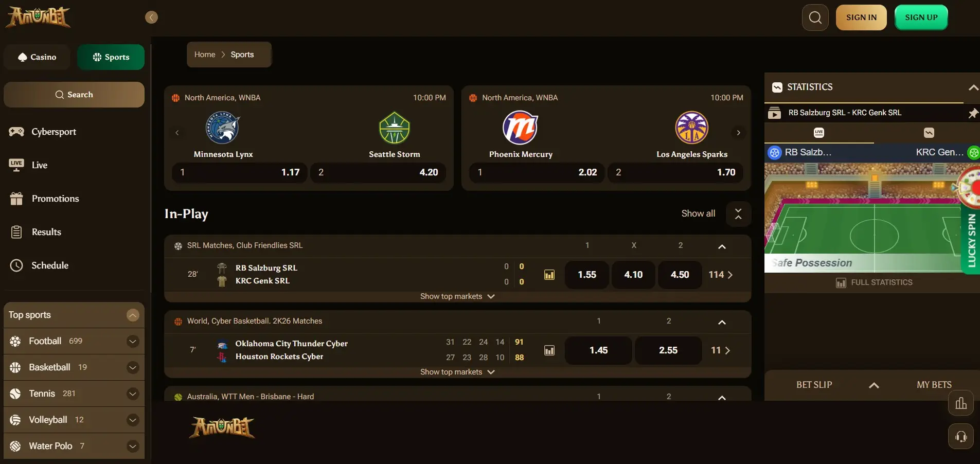980x464 pixels.
Task: Open statistics for Thunder Cyber vs Rockets Cyber
Action: point(549,350)
